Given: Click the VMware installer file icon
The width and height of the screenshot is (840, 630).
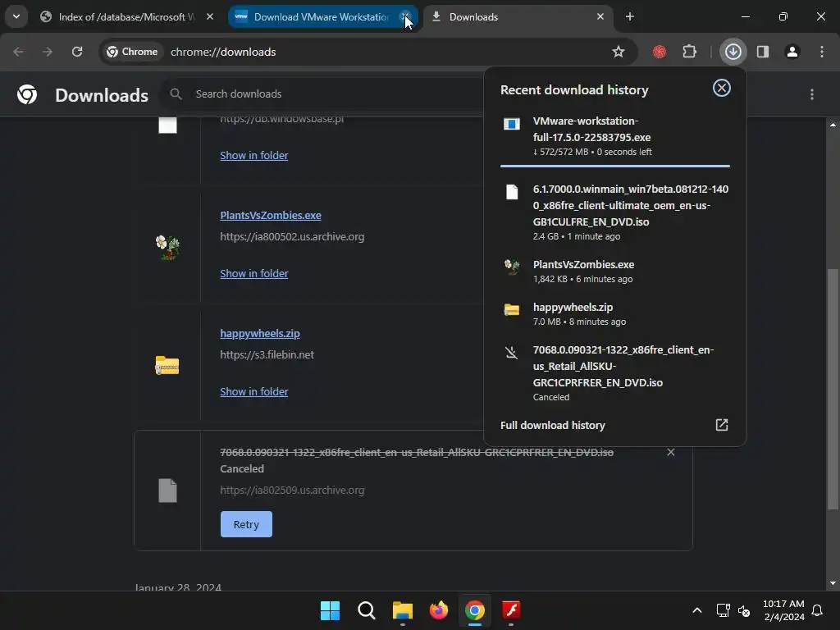Looking at the screenshot, I should click(x=512, y=125).
